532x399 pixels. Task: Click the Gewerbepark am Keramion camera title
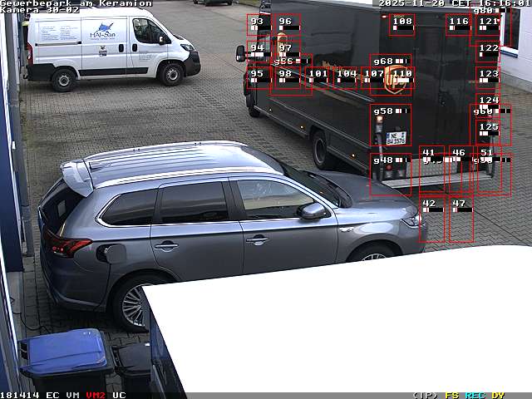tap(76, 3)
